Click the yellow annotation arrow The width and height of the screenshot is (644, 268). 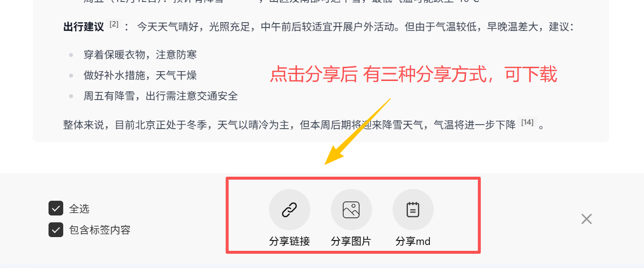pyautogui.click(x=357, y=132)
